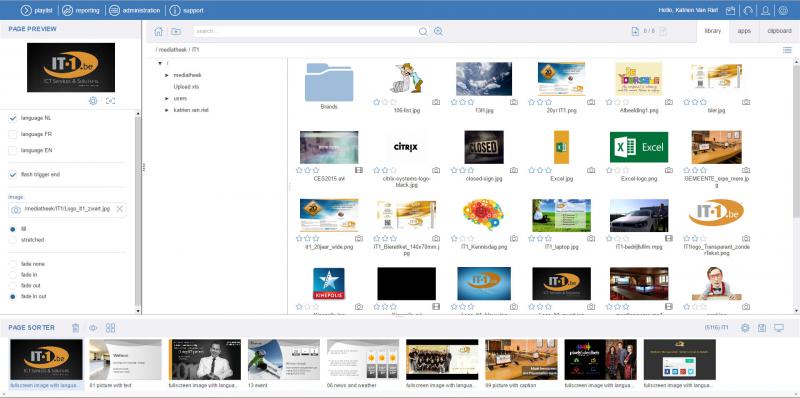Click fullscreen preview icon under page preview
The height and width of the screenshot is (398, 800).
pyautogui.click(x=110, y=101)
